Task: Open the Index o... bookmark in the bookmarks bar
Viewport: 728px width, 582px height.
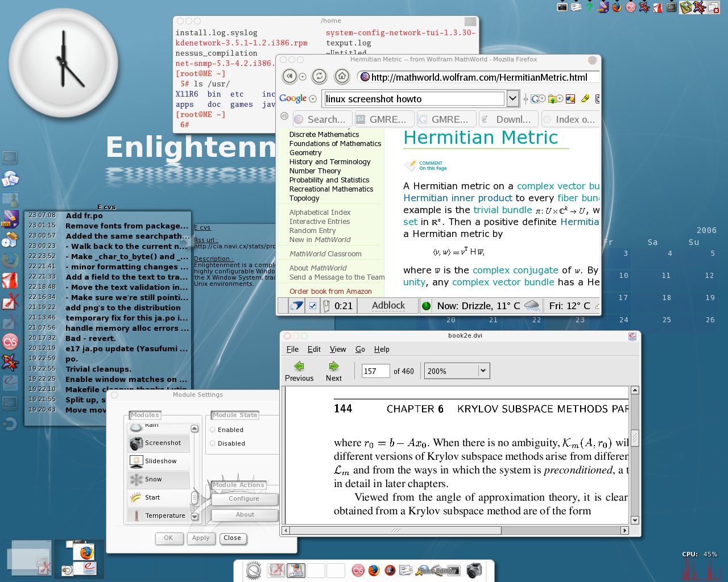Action: (569, 119)
